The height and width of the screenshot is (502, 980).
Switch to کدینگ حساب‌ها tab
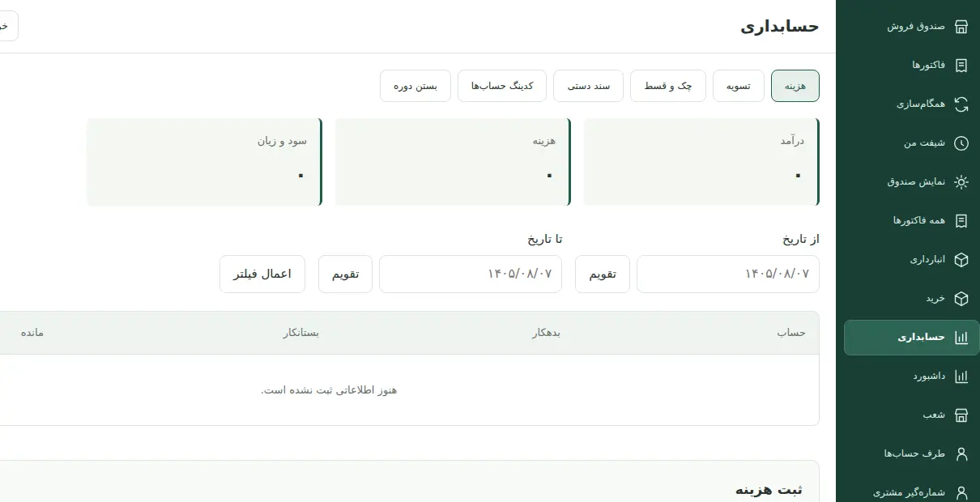click(x=502, y=86)
